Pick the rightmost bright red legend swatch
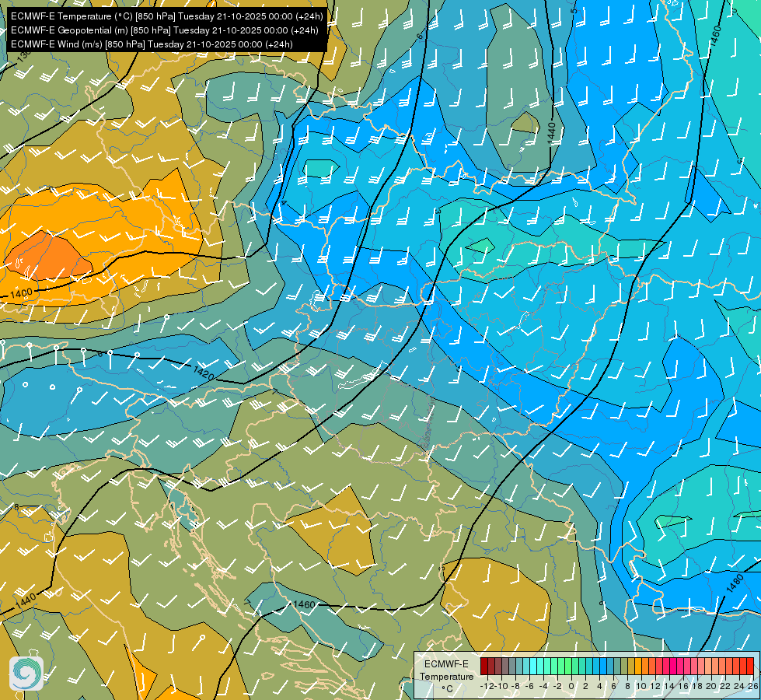 coord(750,666)
